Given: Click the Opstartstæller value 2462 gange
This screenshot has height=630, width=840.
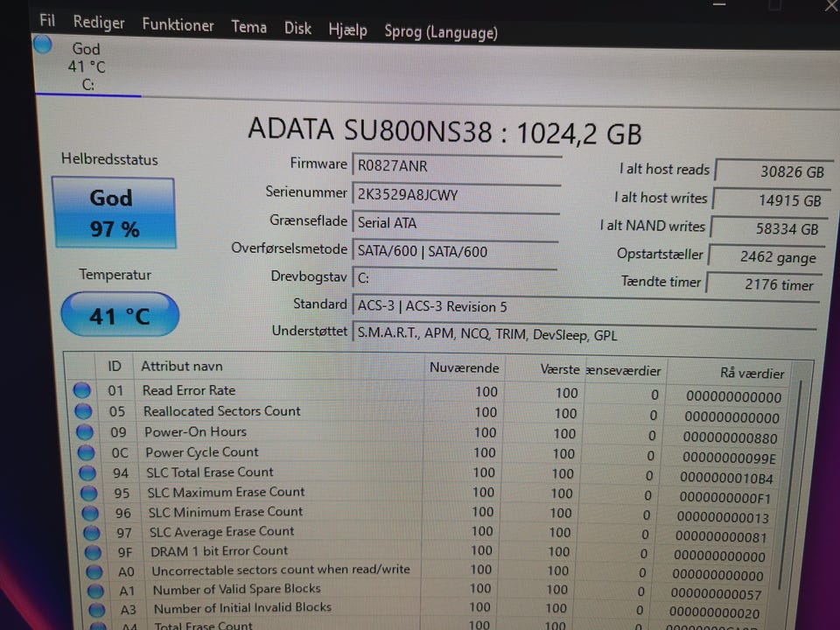Looking at the screenshot, I should point(766,257).
